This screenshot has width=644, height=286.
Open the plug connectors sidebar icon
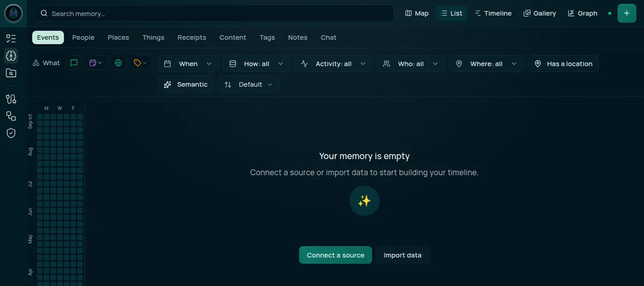coord(11,99)
